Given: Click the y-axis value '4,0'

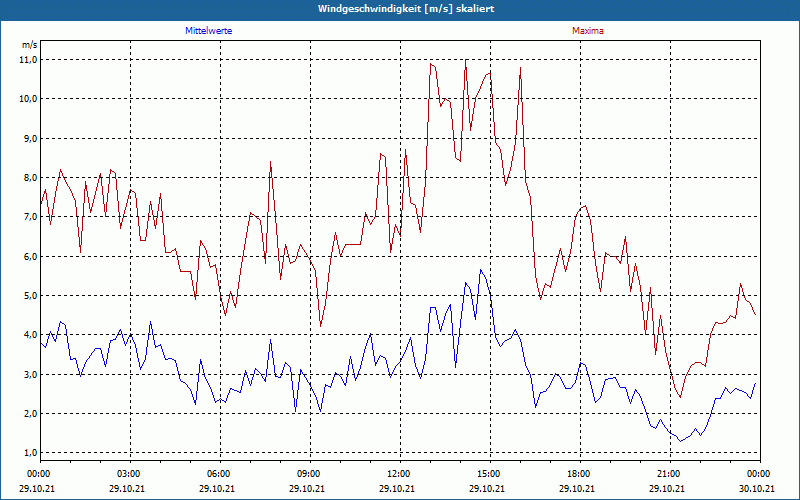Looking at the screenshot, I should tap(31, 335).
